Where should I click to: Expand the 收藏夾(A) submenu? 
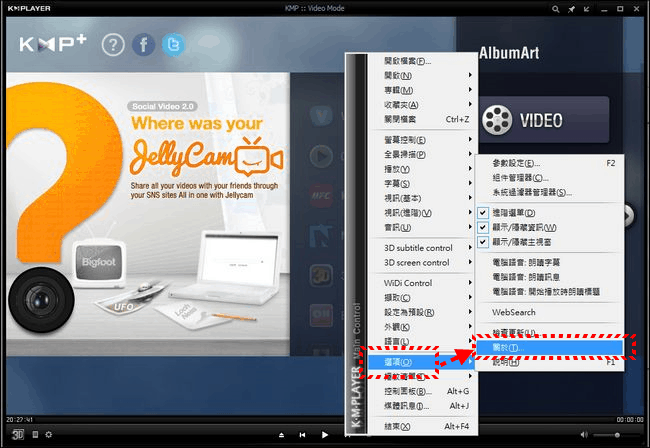[423, 104]
